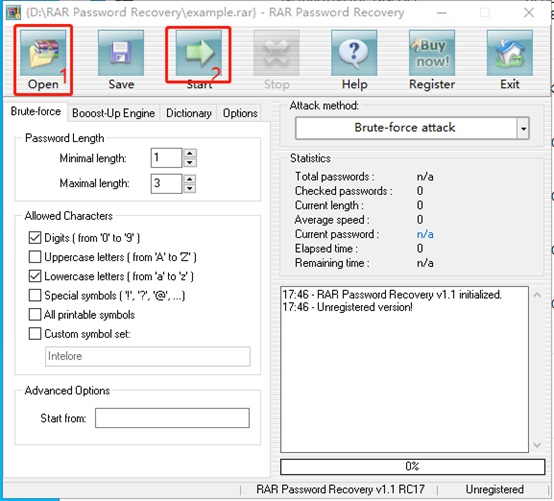Expand the Attack method dropdown
This screenshot has height=501, width=554.
[523, 128]
